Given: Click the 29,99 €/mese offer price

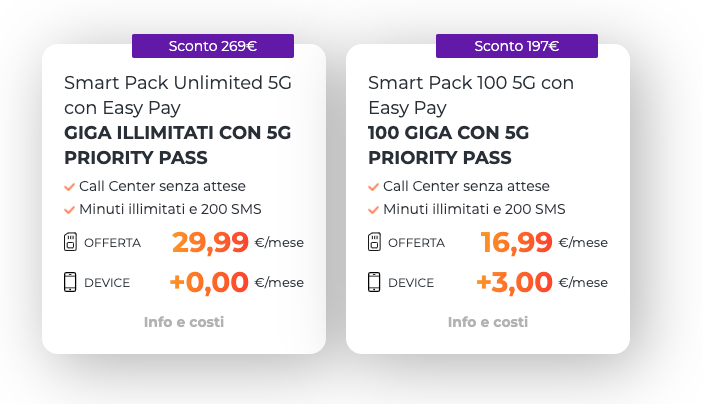Looking at the screenshot, I should 238,242.
